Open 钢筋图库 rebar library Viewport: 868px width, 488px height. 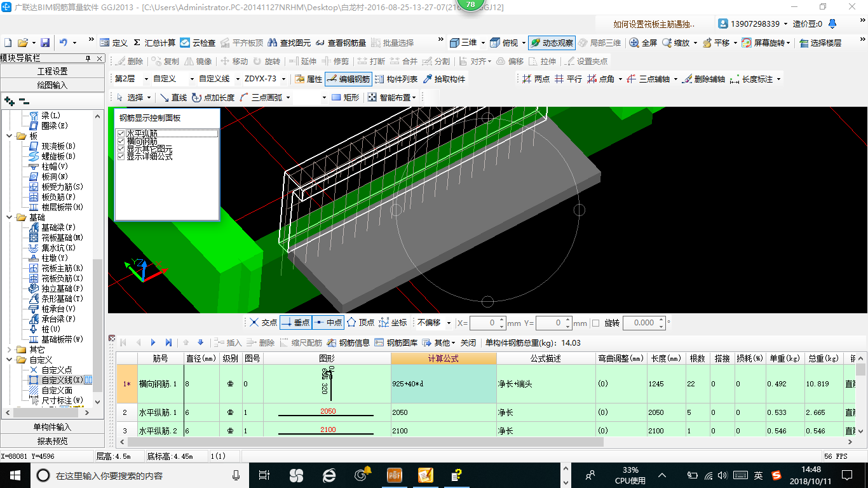coord(396,342)
